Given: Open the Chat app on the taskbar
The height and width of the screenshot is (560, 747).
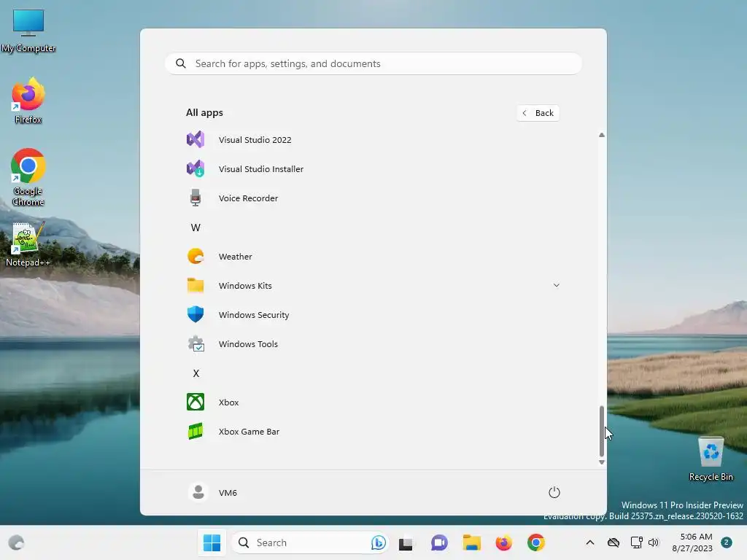Looking at the screenshot, I should pos(438,542).
